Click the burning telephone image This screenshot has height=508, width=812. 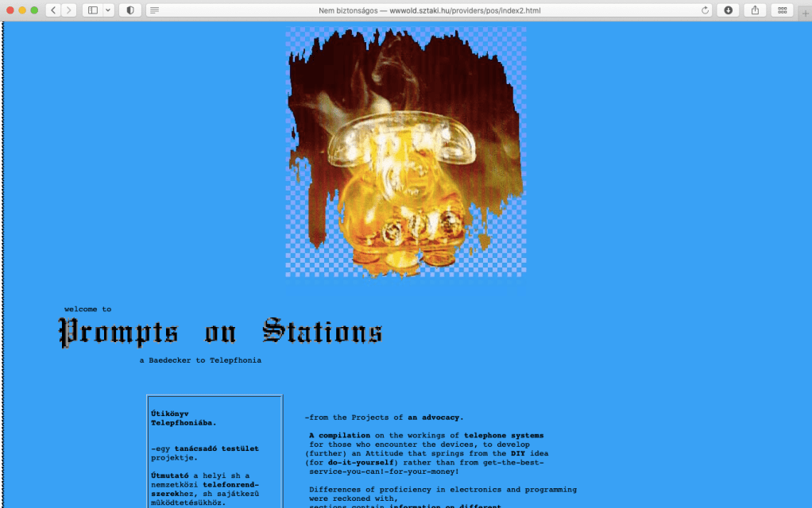406,152
